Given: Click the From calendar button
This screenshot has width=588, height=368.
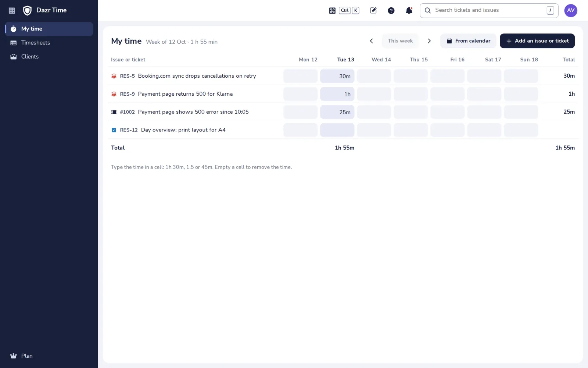Looking at the screenshot, I should tap(468, 41).
